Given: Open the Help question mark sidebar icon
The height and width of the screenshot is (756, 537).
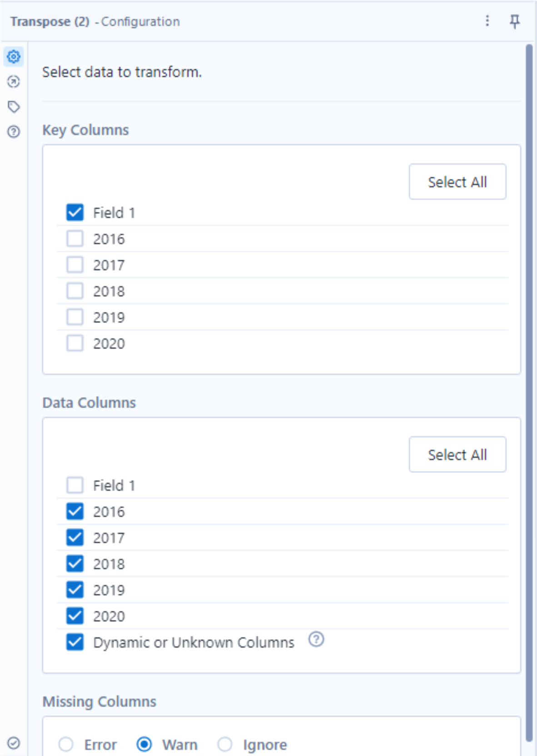Looking at the screenshot, I should tap(14, 132).
